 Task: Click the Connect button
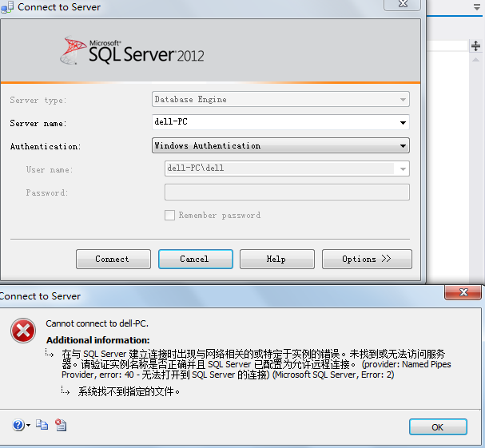(113, 259)
